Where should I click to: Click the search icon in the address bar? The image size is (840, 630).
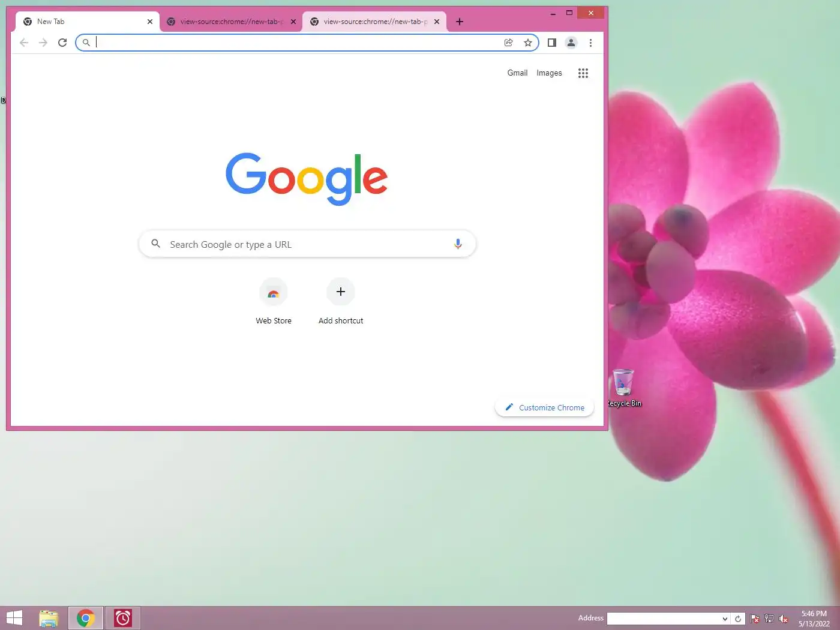(86, 43)
